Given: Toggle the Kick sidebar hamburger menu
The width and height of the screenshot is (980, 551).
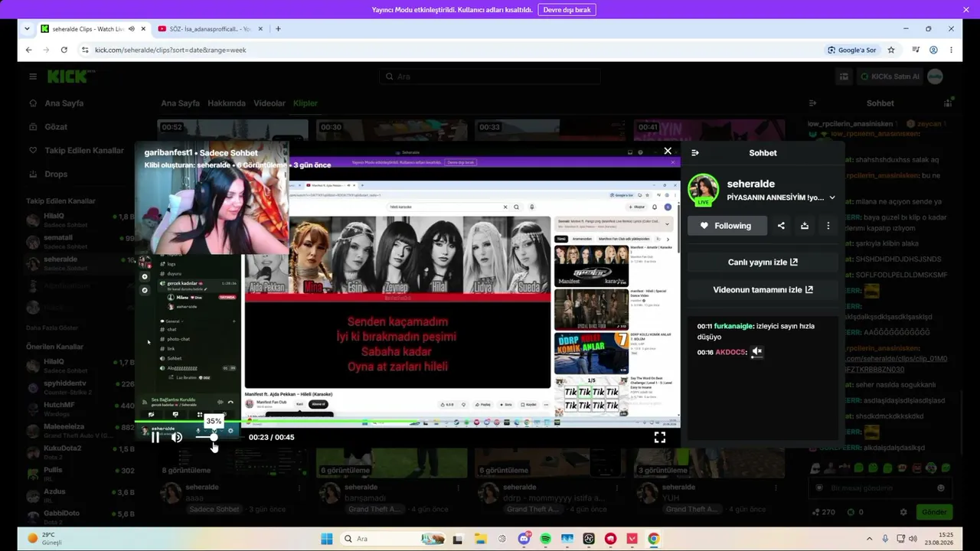Looking at the screenshot, I should pyautogui.click(x=33, y=77).
